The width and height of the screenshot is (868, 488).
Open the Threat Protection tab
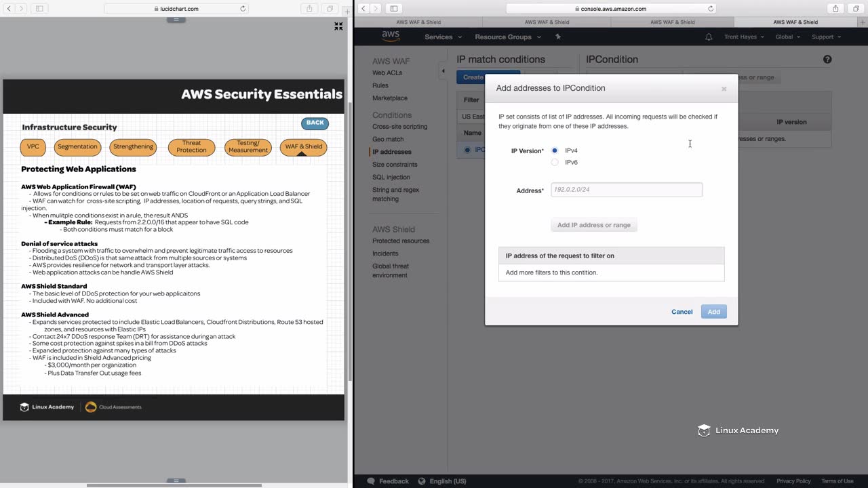(x=192, y=147)
